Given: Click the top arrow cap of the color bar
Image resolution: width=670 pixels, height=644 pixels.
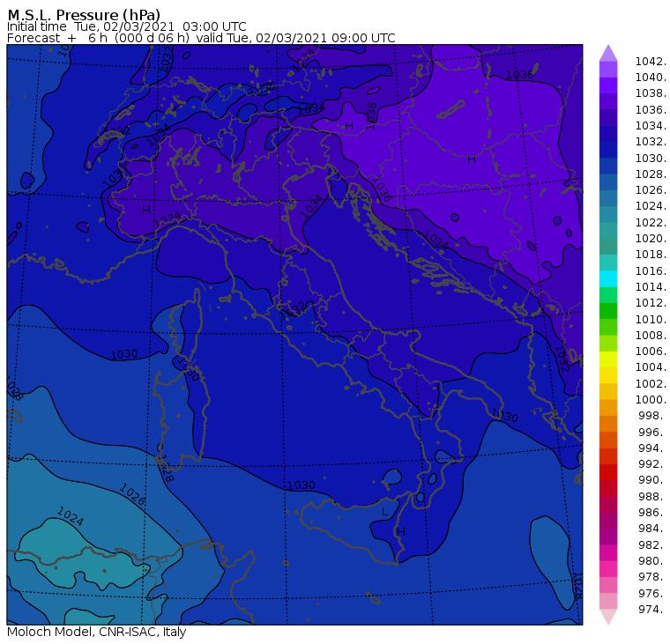Looking at the screenshot, I should (608, 53).
